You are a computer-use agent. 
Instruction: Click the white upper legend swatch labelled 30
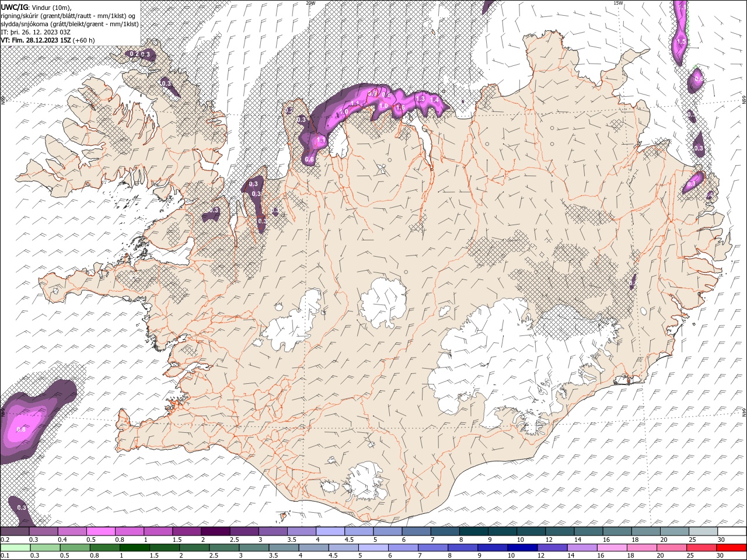732,531
